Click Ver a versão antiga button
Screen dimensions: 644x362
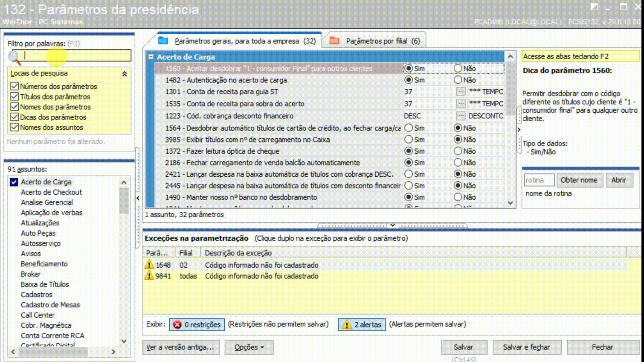pos(180,347)
